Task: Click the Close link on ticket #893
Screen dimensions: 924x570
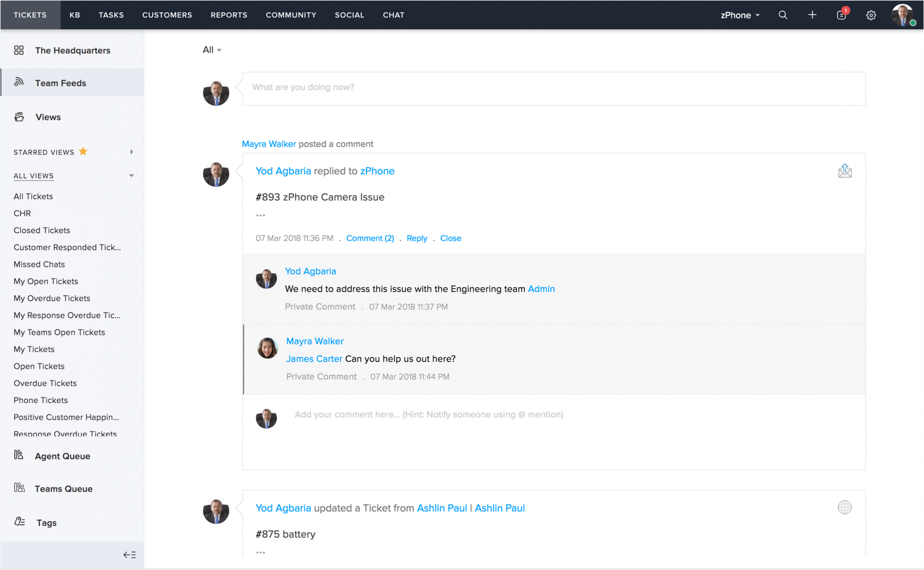Action: 451,238
